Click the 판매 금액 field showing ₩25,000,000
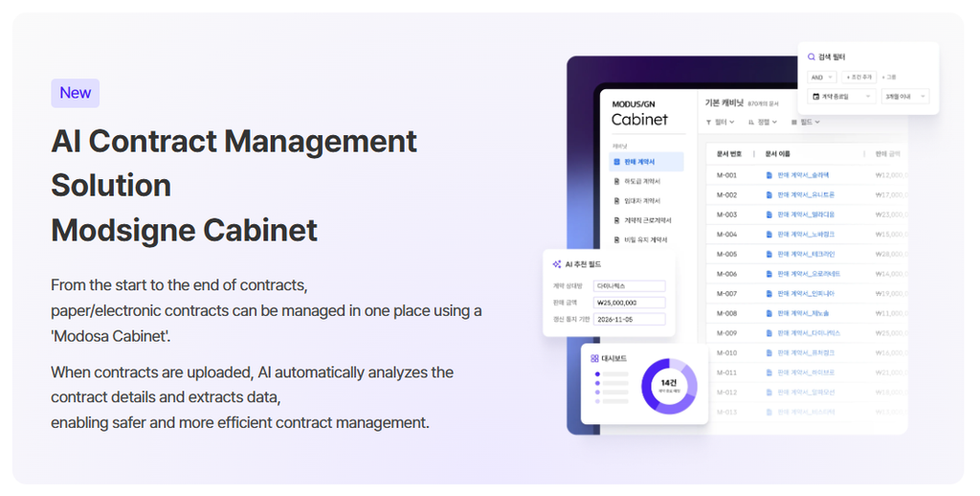Screen dimensions: 980x496 coord(629,303)
